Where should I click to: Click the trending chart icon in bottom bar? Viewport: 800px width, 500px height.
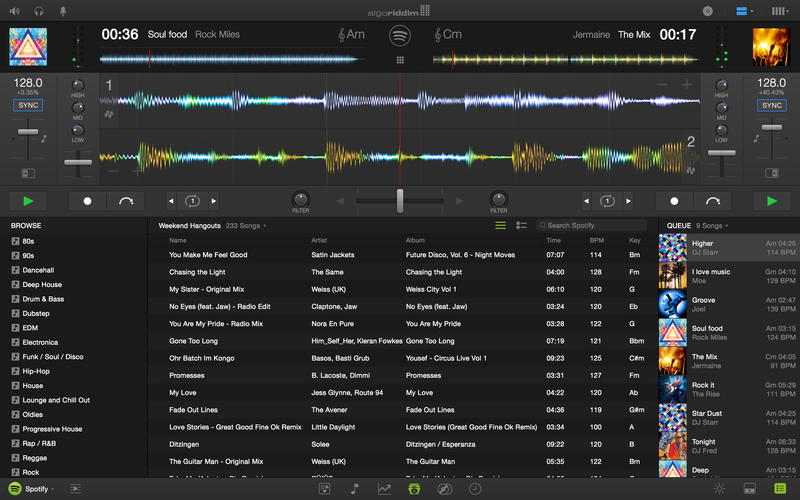384,489
